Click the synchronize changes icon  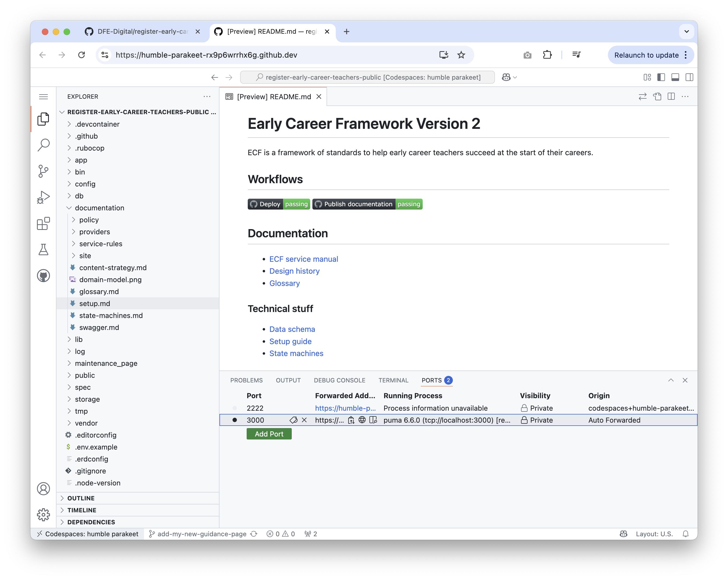pyautogui.click(x=254, y=534)
